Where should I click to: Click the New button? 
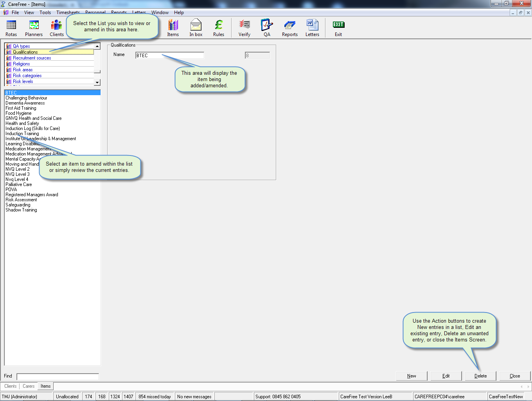(412, 376)
